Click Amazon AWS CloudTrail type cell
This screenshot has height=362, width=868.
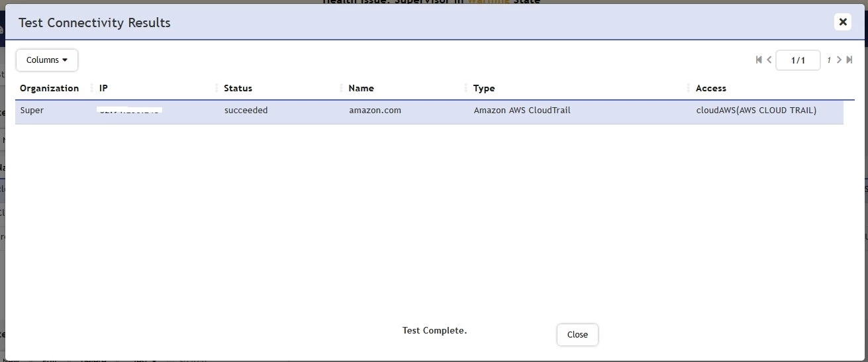click(522, 111)
